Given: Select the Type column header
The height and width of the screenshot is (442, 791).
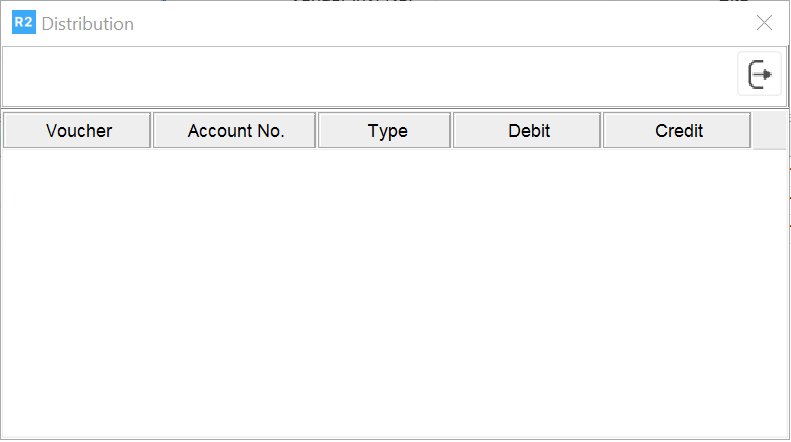Looking at the screenshot, I should click(386, 131).
